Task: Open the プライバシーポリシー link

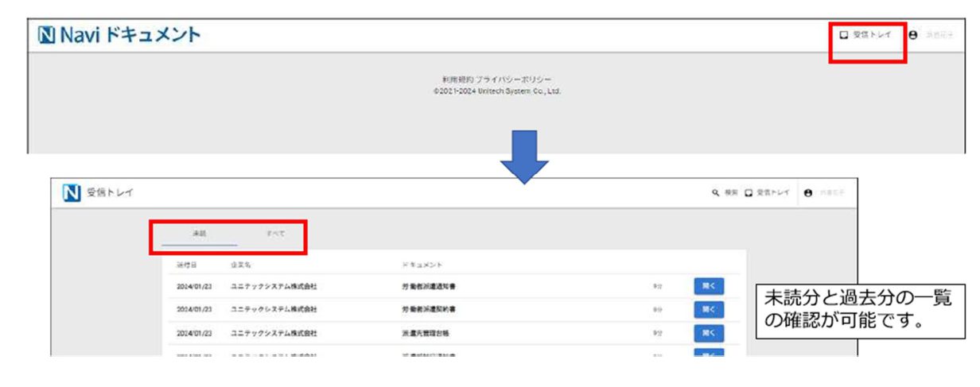Action: pyautogui.click(x=513, y=79)
